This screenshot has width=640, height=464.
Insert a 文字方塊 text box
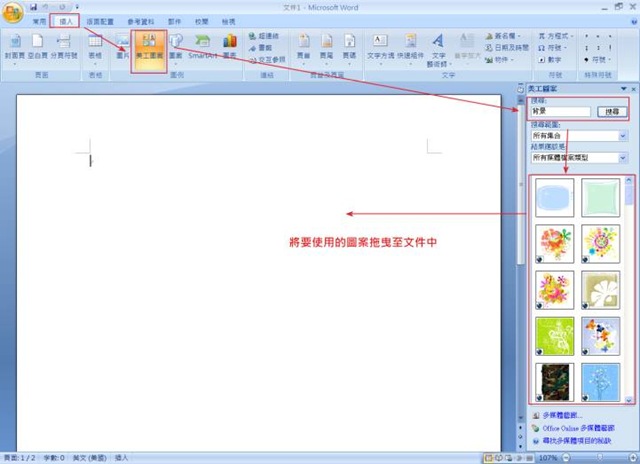click(380, 49)
